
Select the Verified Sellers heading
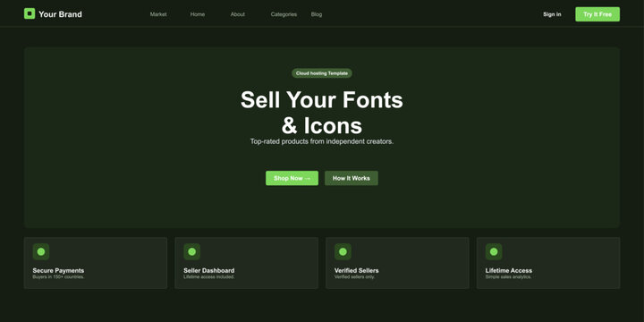pos(357,271)
